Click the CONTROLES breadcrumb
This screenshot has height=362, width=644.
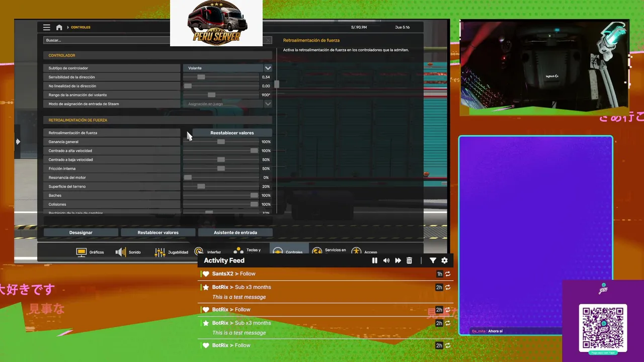point(80,27)
